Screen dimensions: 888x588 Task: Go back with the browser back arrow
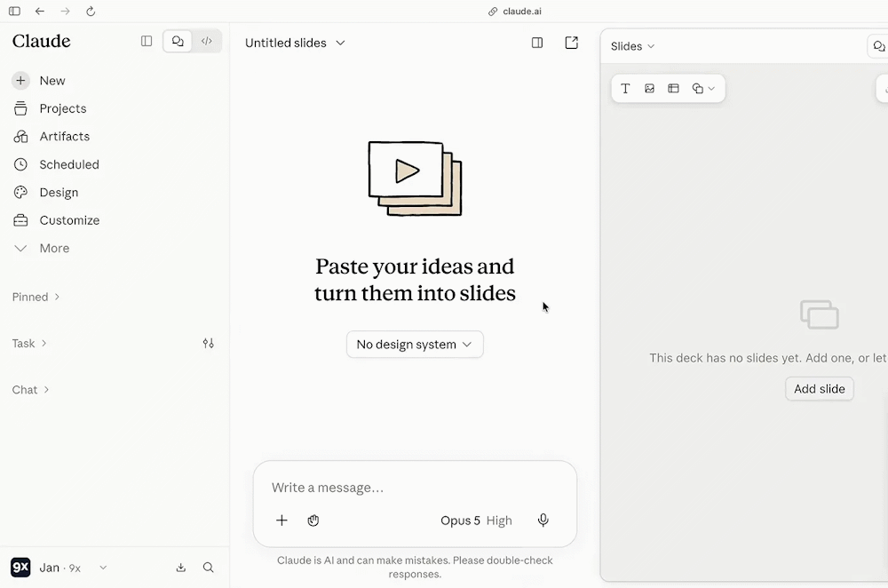point(40,12)
